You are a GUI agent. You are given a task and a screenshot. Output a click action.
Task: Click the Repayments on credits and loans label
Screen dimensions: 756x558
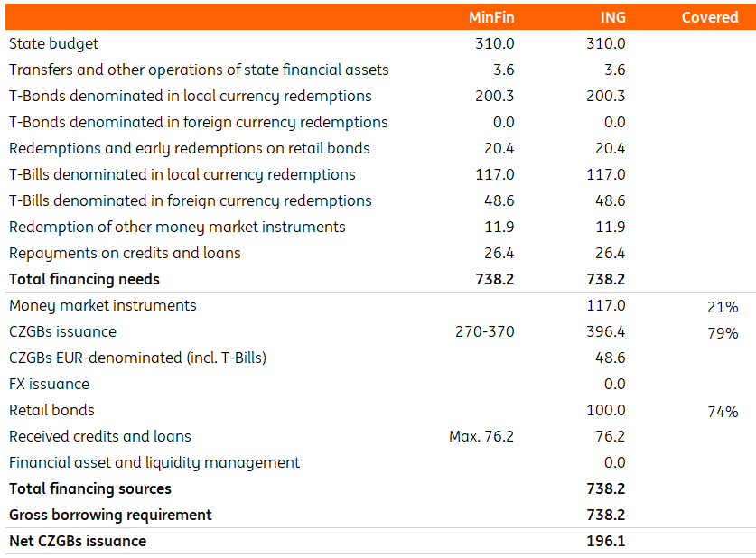[125, 254]
